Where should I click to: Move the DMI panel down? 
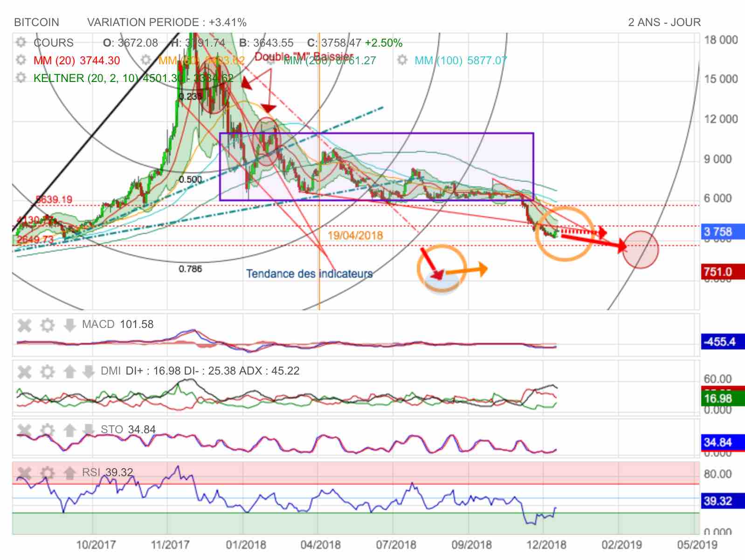(88, 371)
